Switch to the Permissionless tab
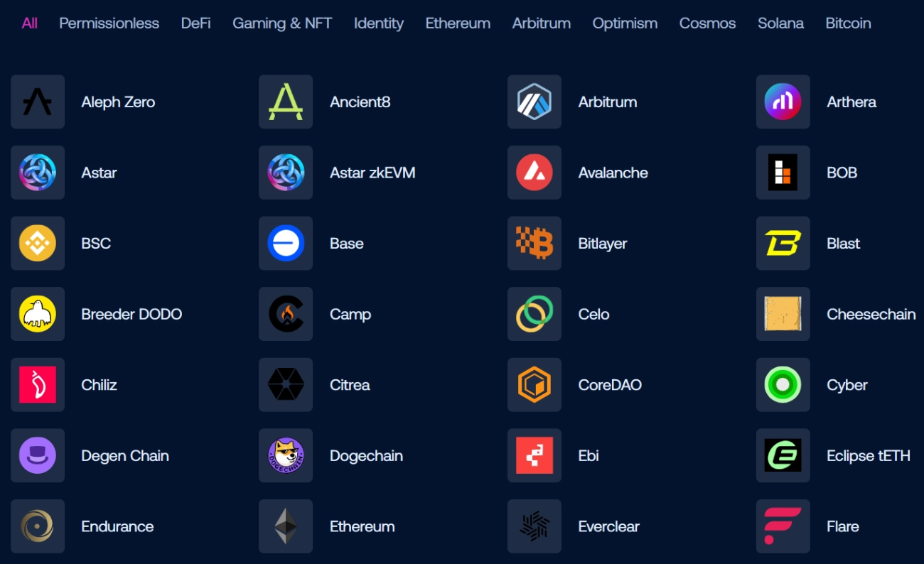 (109, 23)
